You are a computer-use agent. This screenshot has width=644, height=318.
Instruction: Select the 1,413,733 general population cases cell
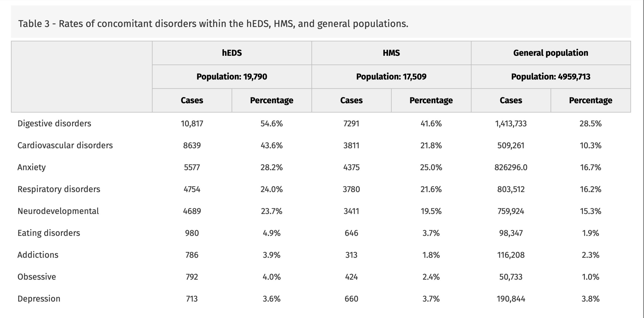coord(511,124)
